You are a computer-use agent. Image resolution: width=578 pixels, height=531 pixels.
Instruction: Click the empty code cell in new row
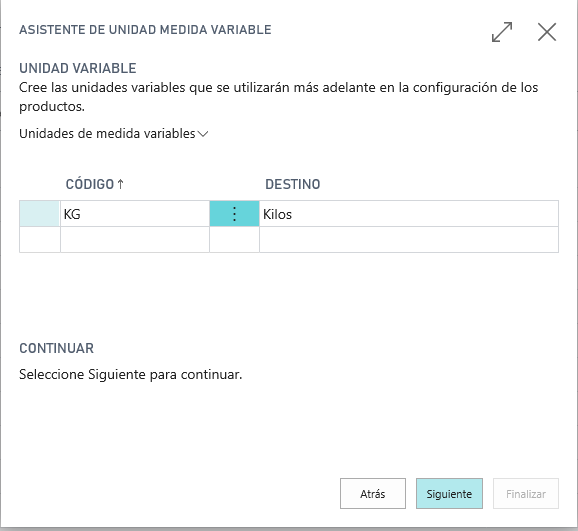(x=135, y=240)
